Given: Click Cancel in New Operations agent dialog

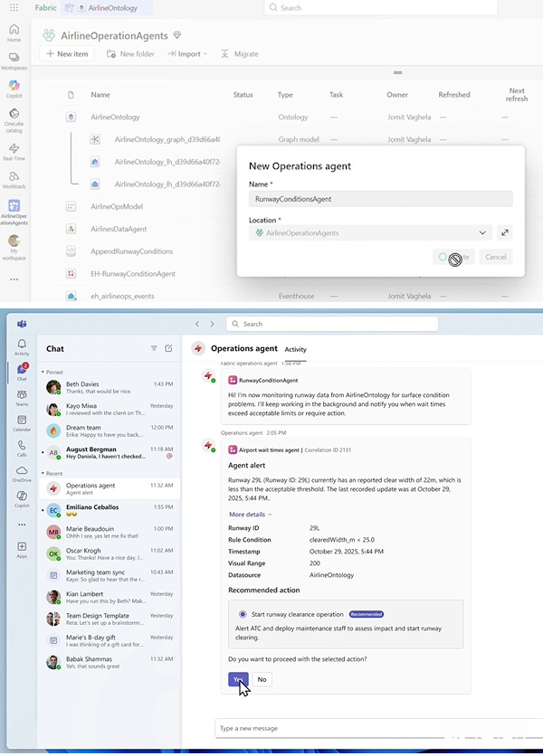Looking at the screenshot, I should click(496, 257).
